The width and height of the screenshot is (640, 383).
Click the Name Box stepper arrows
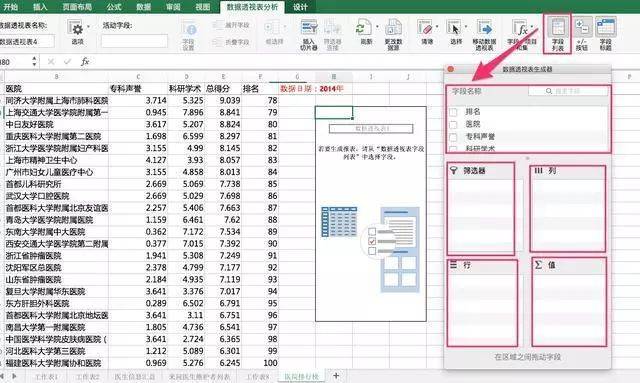[34, 62]
